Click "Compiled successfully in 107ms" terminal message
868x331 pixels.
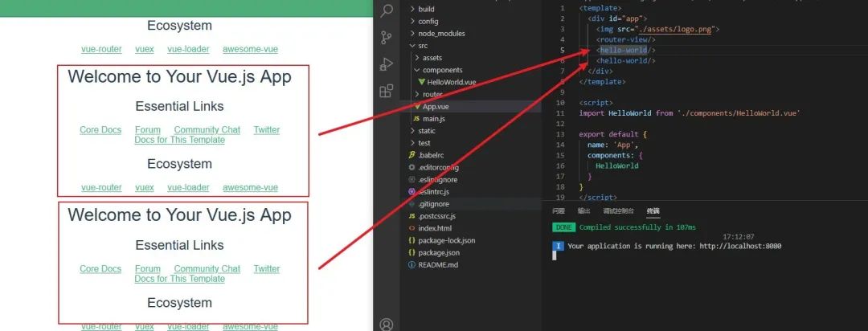(x=637, y=227)
